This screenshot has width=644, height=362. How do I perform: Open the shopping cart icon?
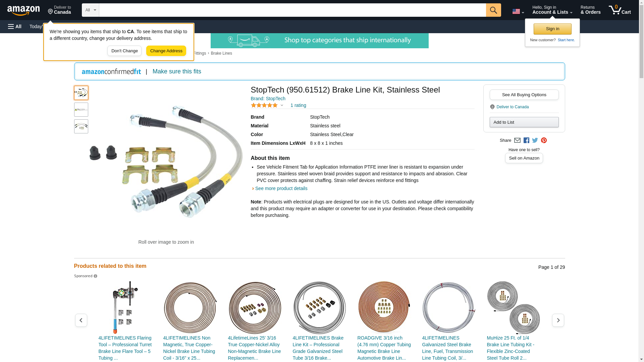620,10
